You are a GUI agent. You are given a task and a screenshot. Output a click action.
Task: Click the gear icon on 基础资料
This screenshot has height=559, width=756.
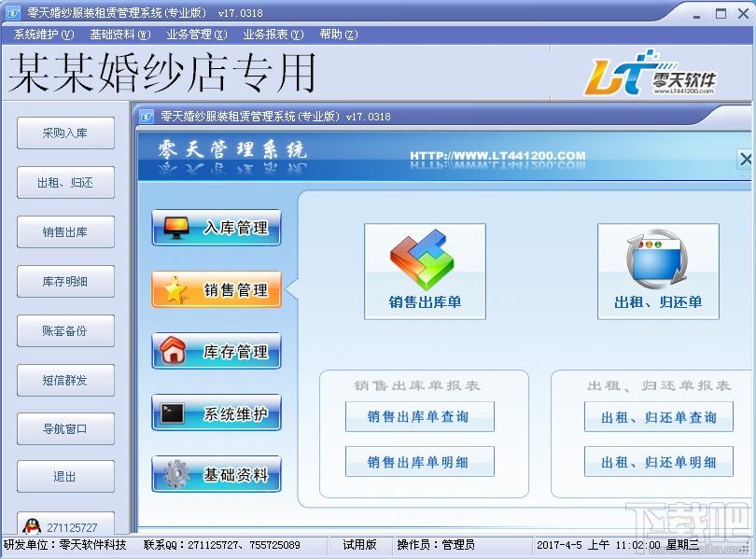[176, 474]
